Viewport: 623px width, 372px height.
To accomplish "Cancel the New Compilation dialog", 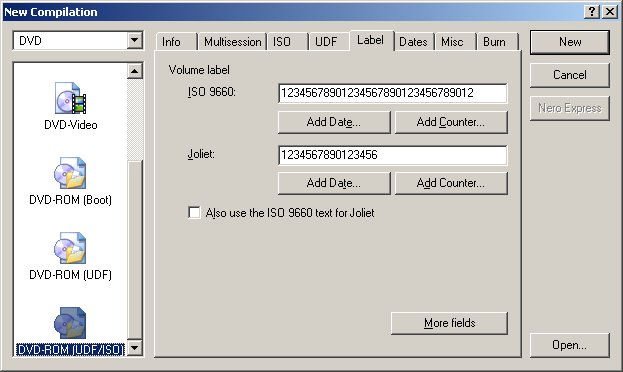I will (570, 75).
